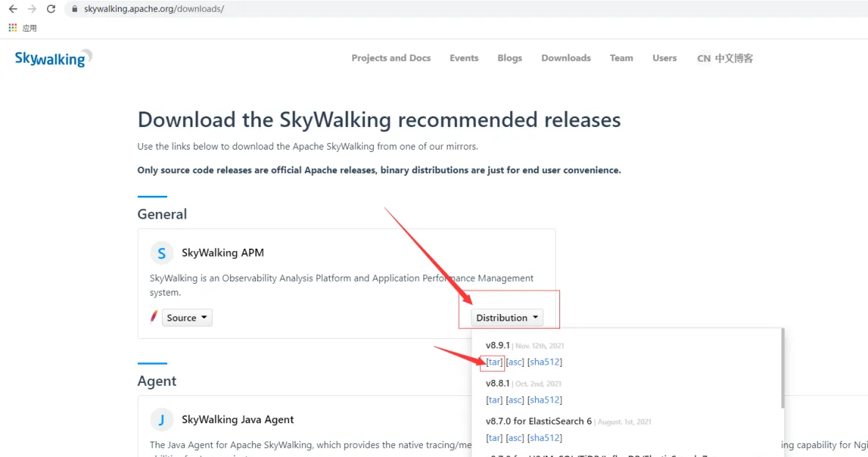Click the SkyWalking APM card title
Viewport: 868px width, 457px height.
[223, 252]
